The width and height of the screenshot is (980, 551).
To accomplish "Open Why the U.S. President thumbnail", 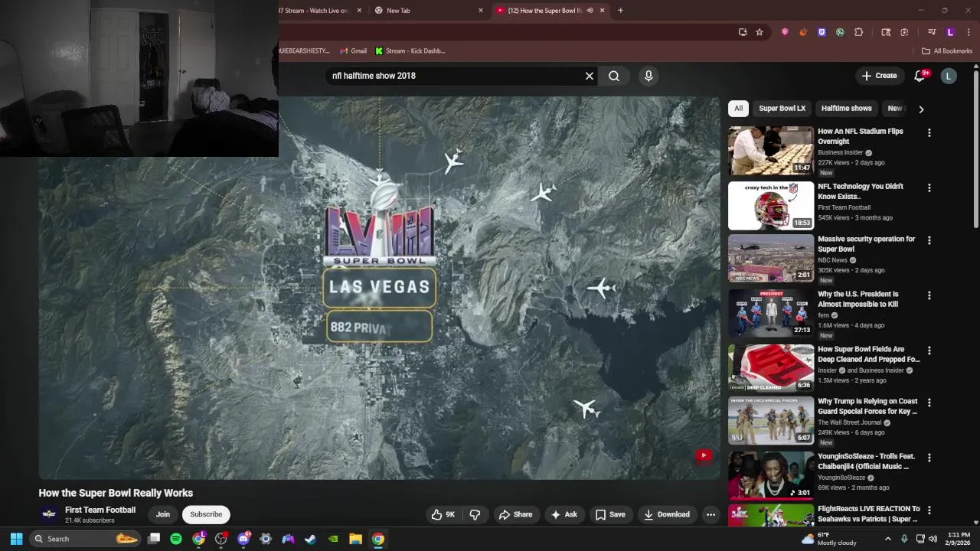I will tap(771, 313).
